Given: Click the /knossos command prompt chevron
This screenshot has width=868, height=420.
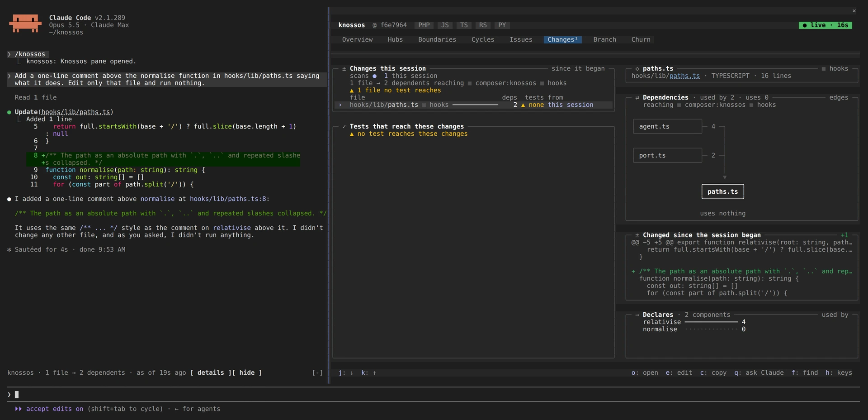Looking at the screenshot, I should point(9,54).
